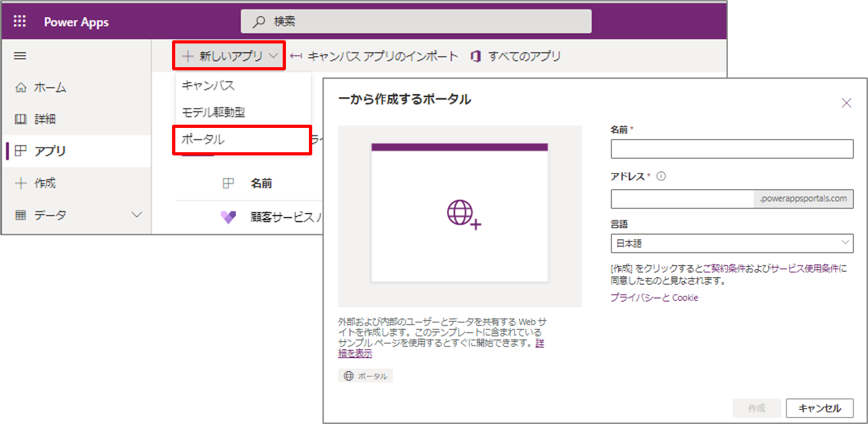This screenshot has height=424, width=868.
Task: Click the 詳細を表示 link
Action: 355,353
